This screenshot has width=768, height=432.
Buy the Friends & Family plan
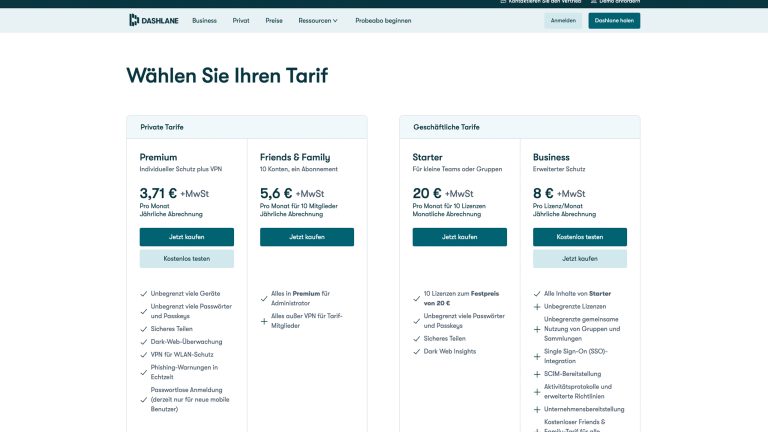point(307,237)
